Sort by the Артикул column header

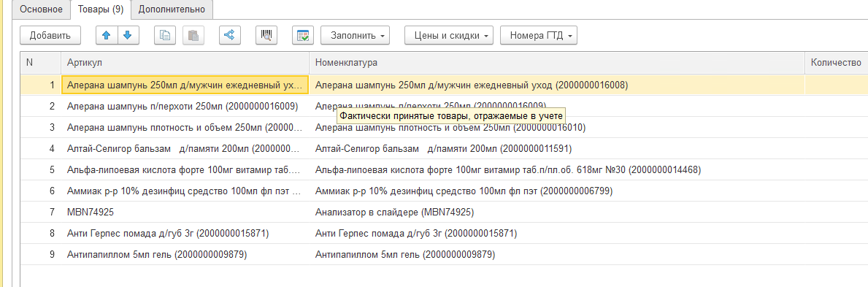pos(185,63)
